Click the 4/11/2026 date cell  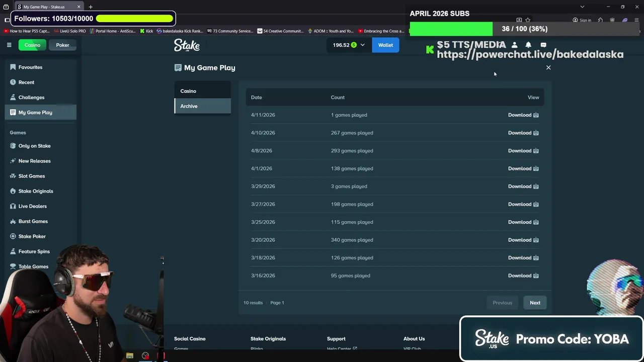pos(263,115)
